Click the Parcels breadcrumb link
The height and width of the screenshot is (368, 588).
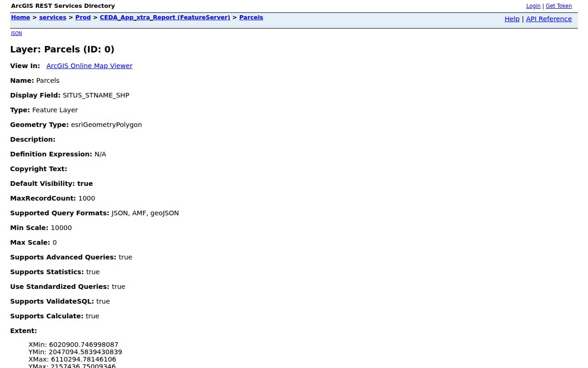[x=251, y=17]
